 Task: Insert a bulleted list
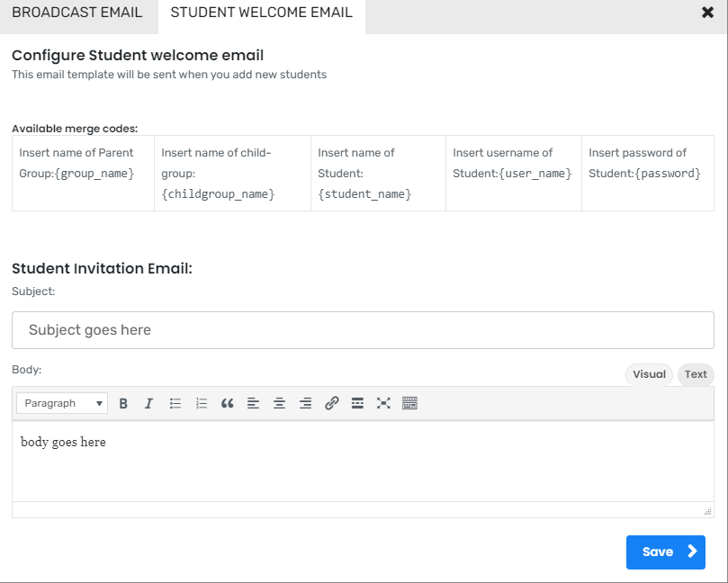tap(175, 403)
